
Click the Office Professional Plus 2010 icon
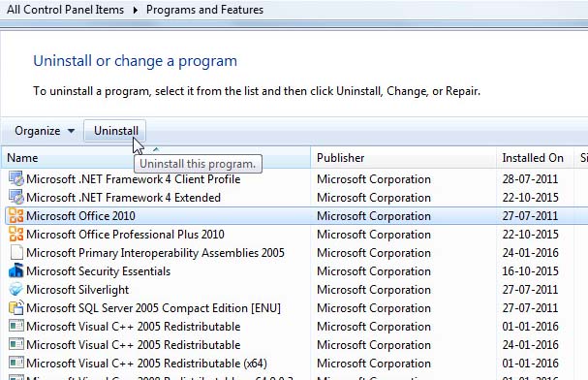click(16, 234)
